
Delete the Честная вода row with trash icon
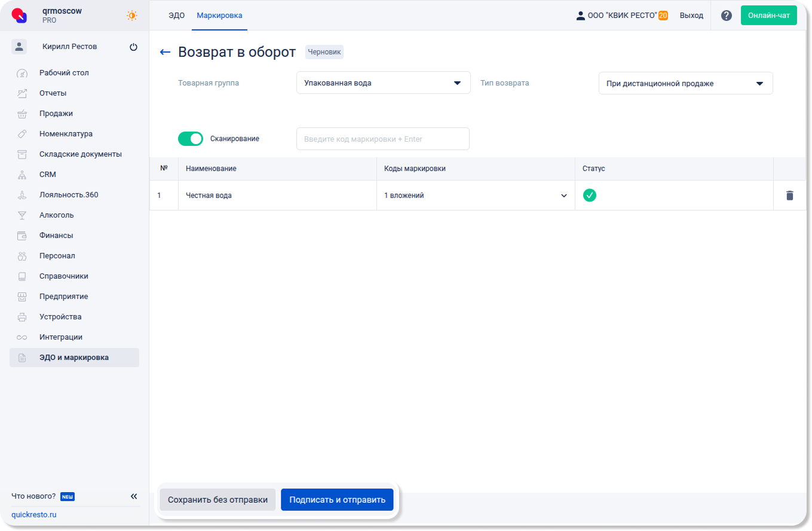pyautogui.click(x=789, y=196)
